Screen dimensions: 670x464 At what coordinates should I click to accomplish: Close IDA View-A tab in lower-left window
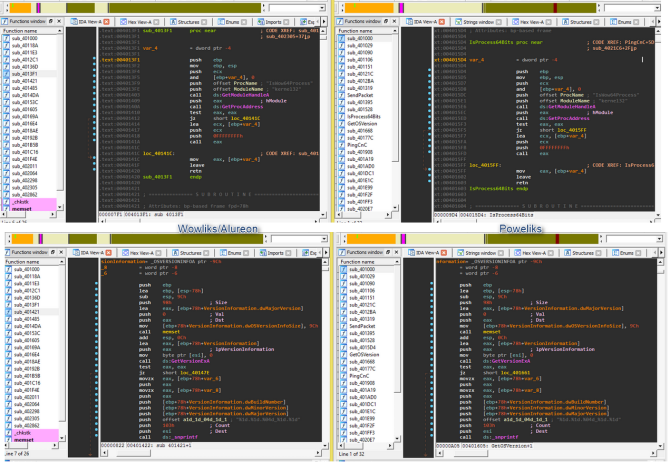tap(109, 253)
